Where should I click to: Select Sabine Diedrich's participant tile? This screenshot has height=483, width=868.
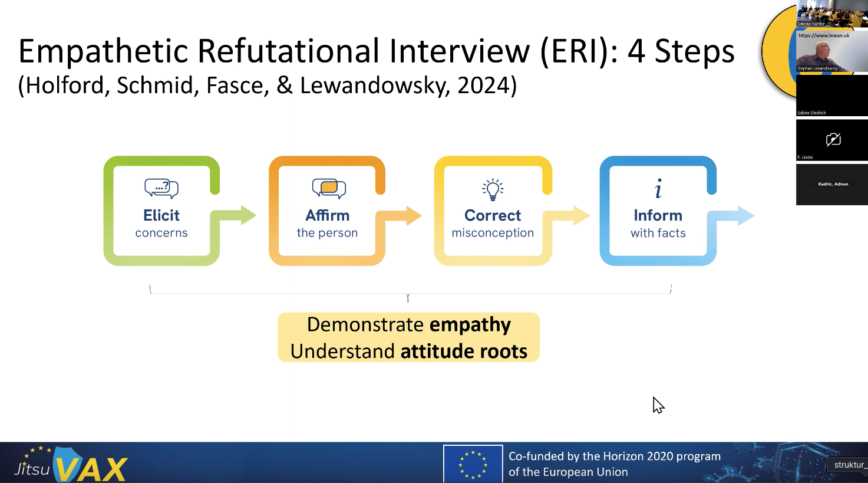(x=831, y=94)
